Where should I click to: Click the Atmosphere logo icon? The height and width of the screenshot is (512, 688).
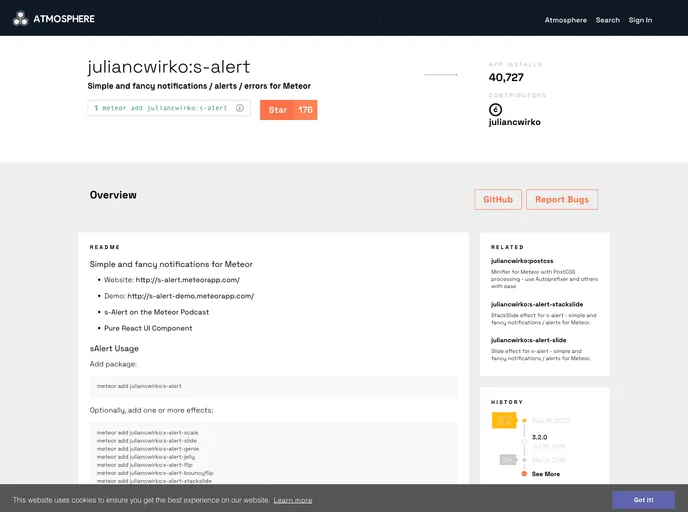click(x=20, y=19)
